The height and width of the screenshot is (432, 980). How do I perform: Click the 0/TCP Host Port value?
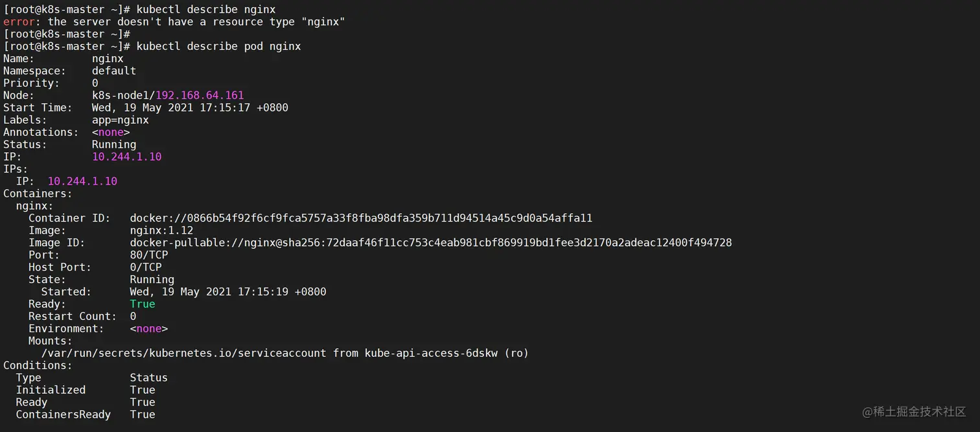(145, 267)
